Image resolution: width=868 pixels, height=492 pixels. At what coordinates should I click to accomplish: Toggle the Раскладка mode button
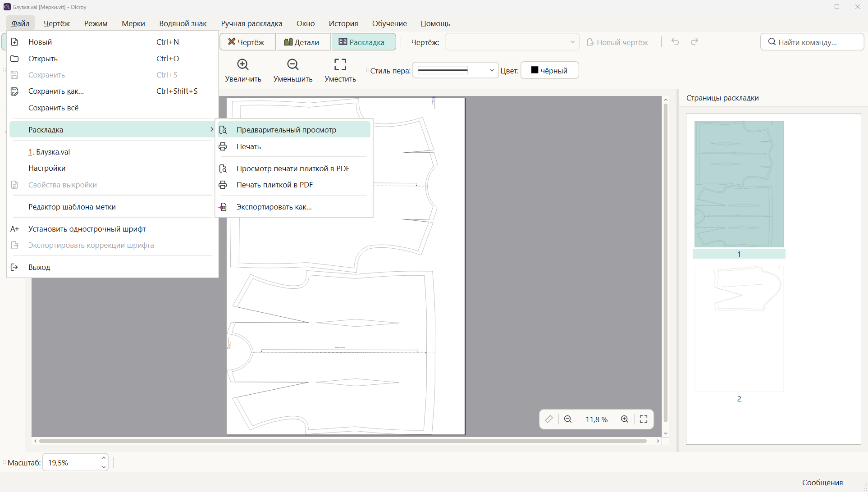click(364, 42)
